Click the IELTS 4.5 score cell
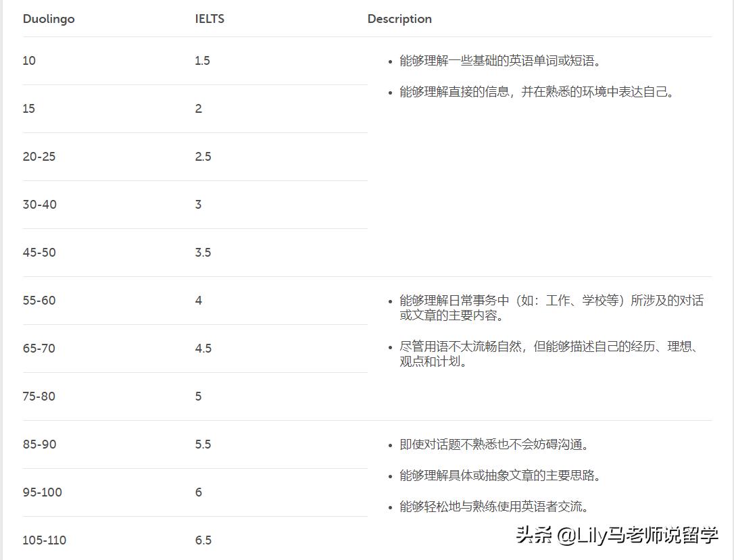The image size is (734, 560). click(x=203, y=349)
